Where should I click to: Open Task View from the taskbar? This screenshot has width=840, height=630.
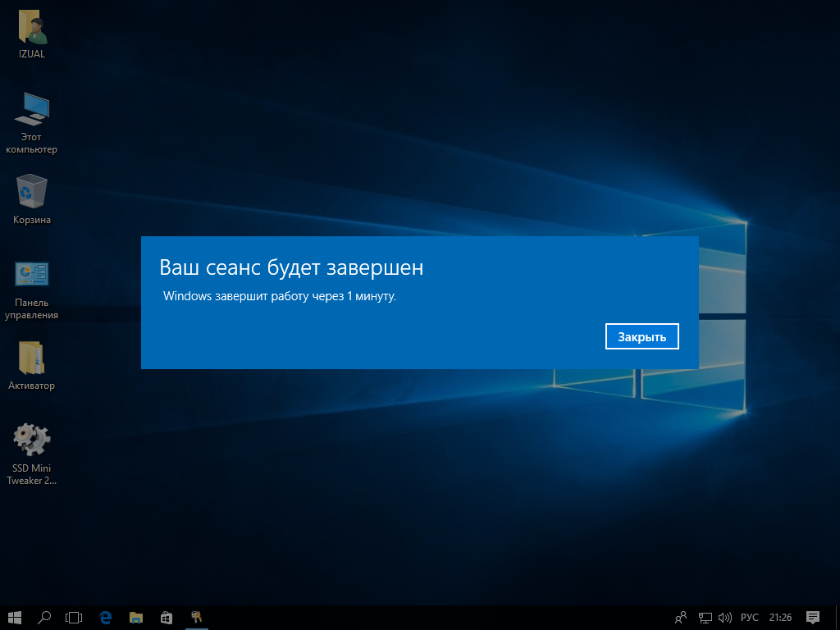(x=75, y=617)
